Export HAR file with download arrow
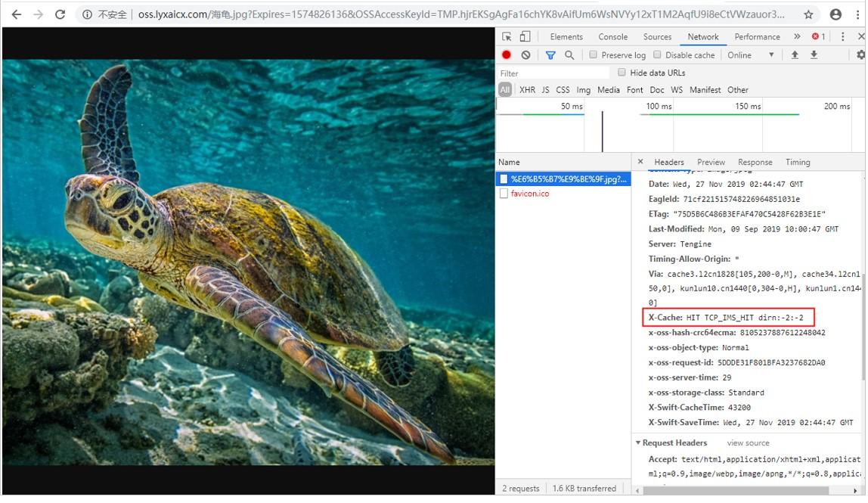The width and height of the screenshot is (868, 503). (x=814, y=55)
